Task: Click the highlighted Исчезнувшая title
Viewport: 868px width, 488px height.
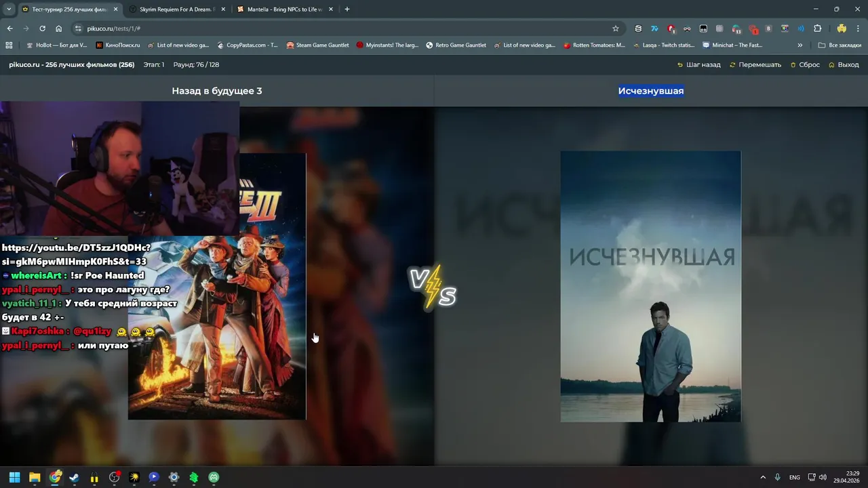Action: [x=651, y=91]
